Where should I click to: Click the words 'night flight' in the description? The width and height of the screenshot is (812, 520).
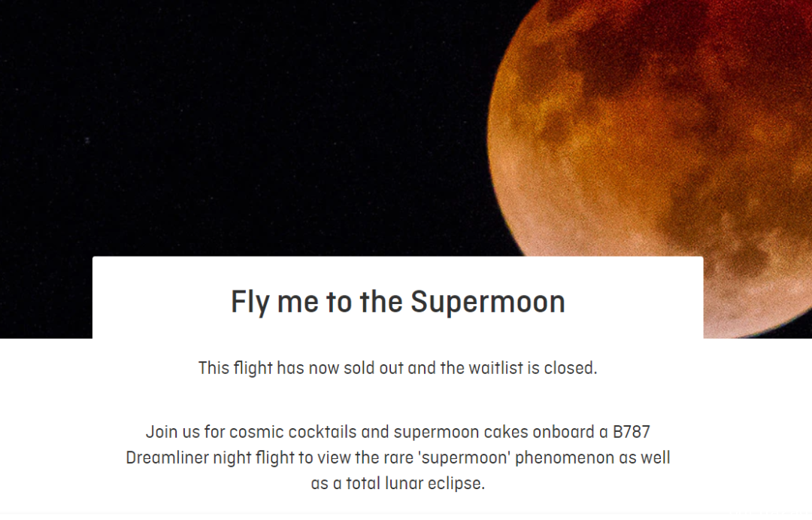[254, 458]
